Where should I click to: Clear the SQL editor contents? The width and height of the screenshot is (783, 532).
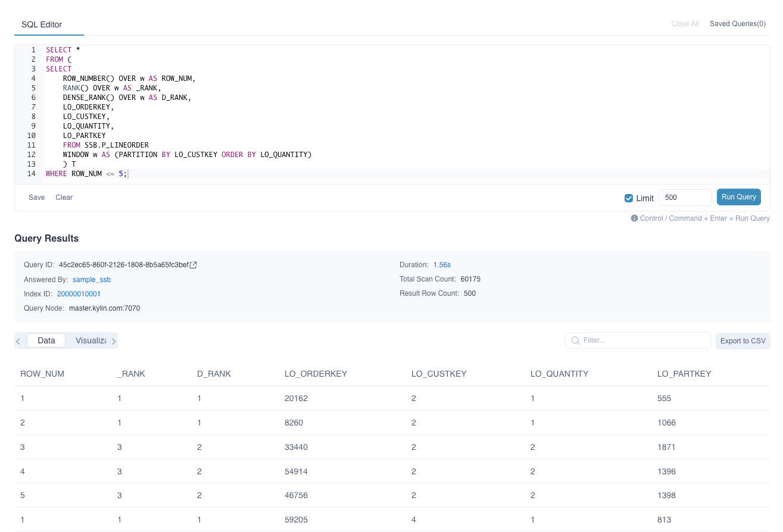[64, 198]
